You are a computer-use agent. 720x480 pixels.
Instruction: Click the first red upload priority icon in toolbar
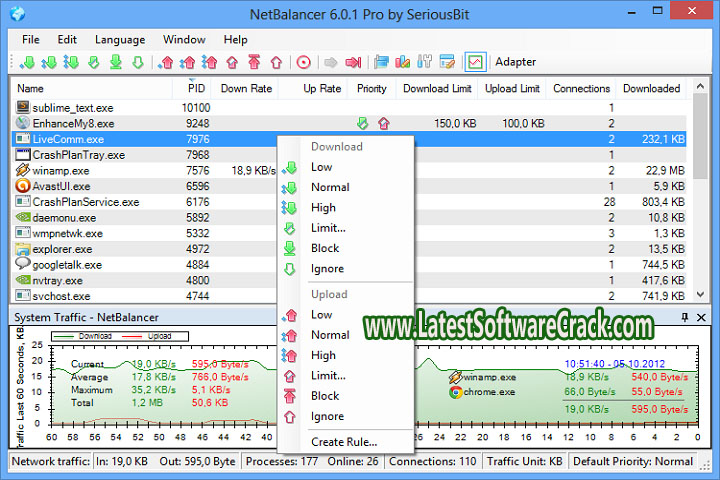point(167,62)
